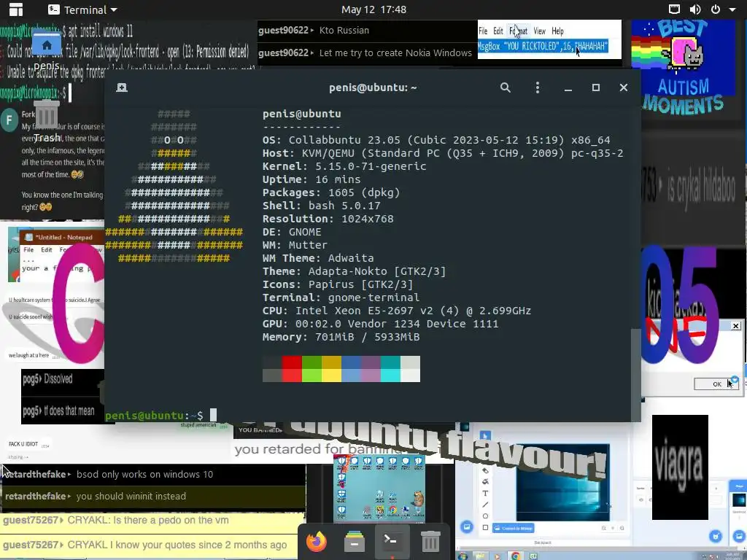This screenshot has height=560, width=747.
Task: Click the power icon in the top bar
Action: point(715,9)
